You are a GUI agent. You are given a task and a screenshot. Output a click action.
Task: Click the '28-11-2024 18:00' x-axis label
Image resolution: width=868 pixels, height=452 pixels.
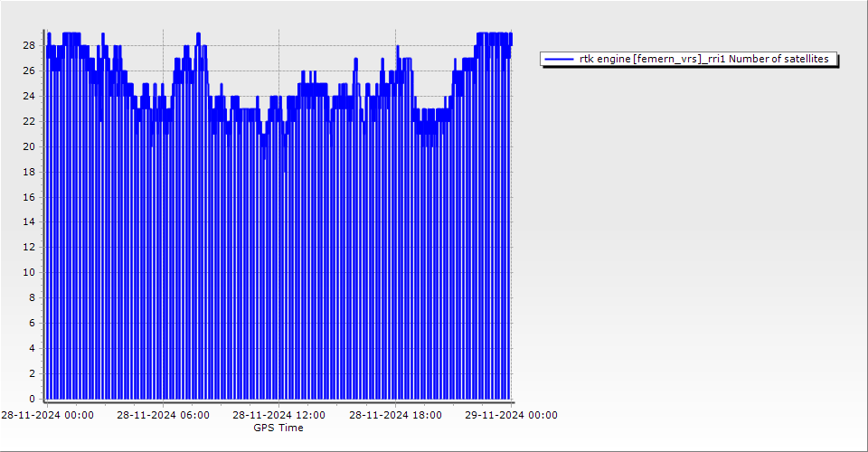click(395, 416)
